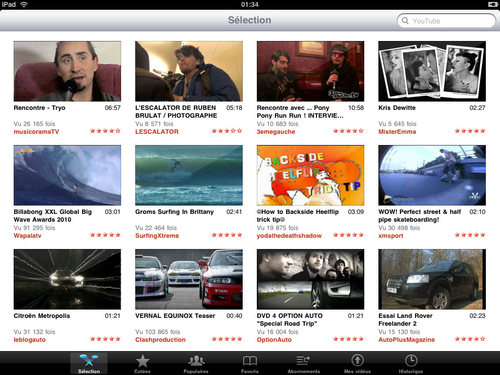Open the Populaires people tab icon

pos(196,361)
